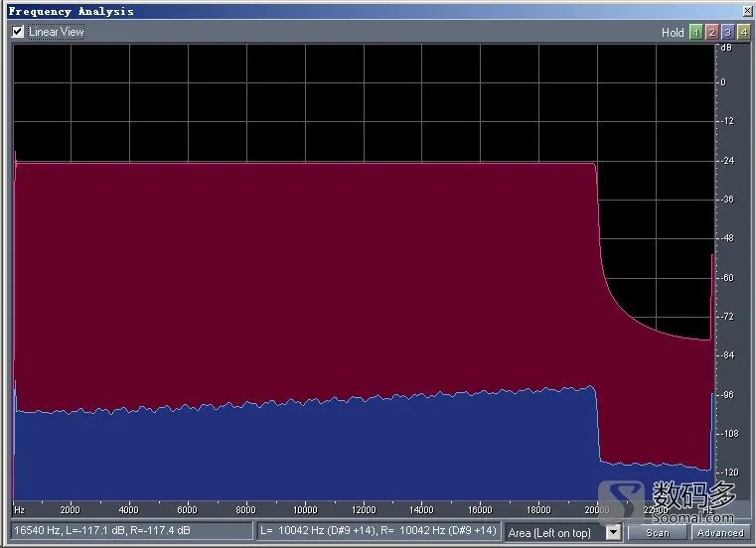
Task: Toggle Hold button 1
Action: (x=695, y=33)
